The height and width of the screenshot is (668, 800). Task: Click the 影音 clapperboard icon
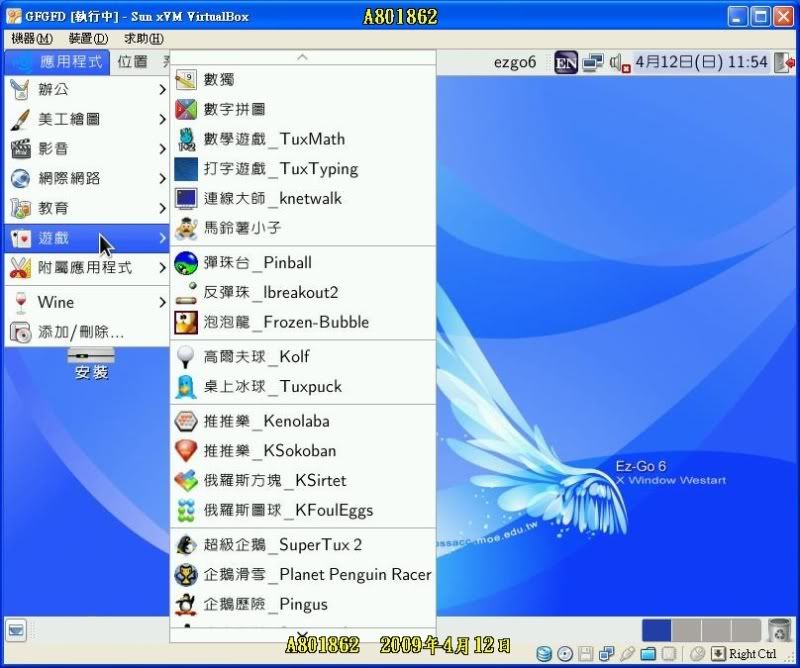click(20, 149)
